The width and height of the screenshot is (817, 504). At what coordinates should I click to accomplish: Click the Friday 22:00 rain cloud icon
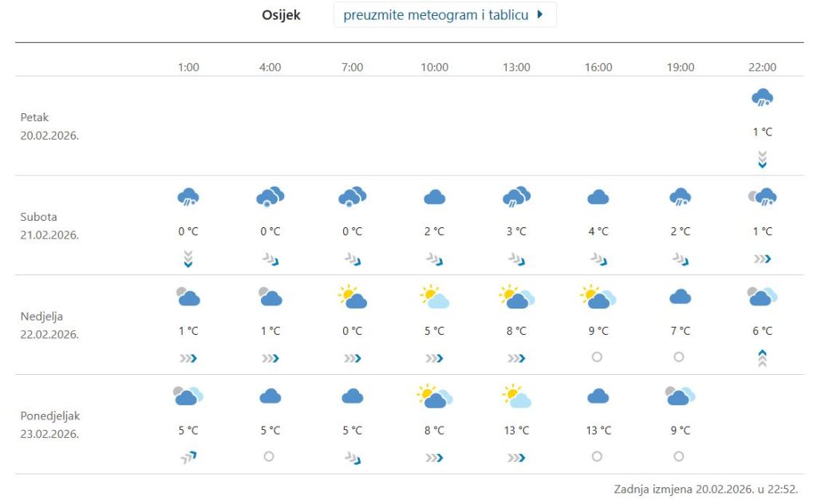click(762, 98)
